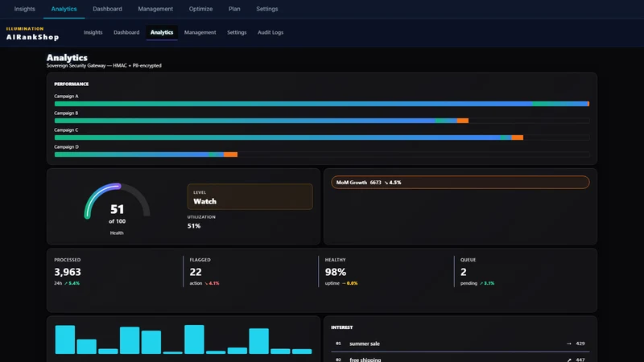644x362 pixels.
Task: Click the Sovereign Security Gateway subtitle
Action: [x=104, y=66]
